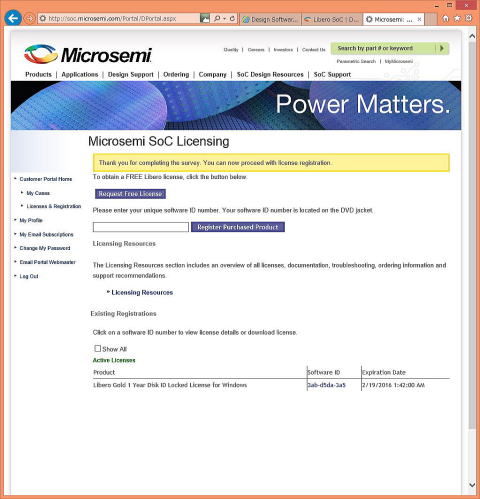Open My Cases in sidebar

38,193
